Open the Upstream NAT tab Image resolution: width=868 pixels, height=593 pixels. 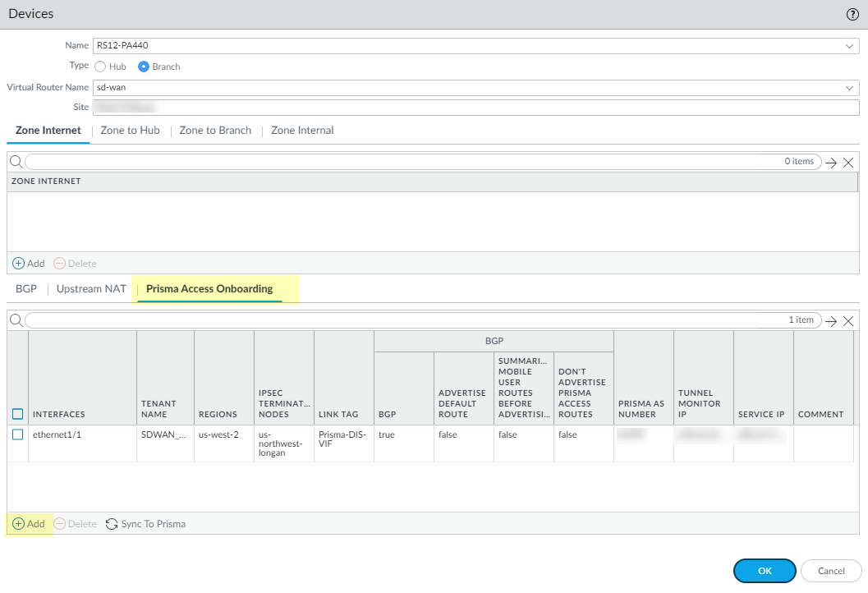point(91,289)
